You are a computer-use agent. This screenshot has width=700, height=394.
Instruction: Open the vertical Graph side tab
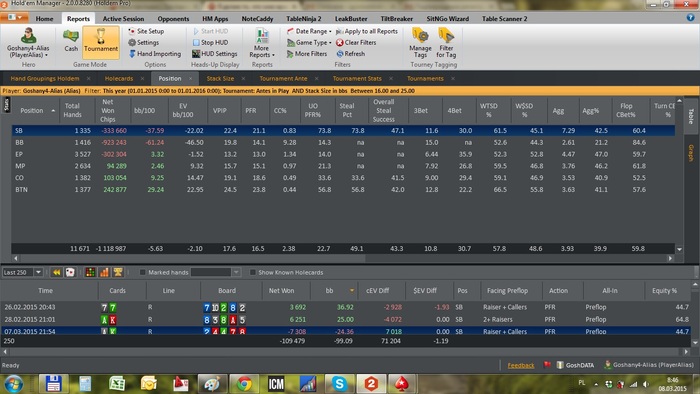click(691, 153)
